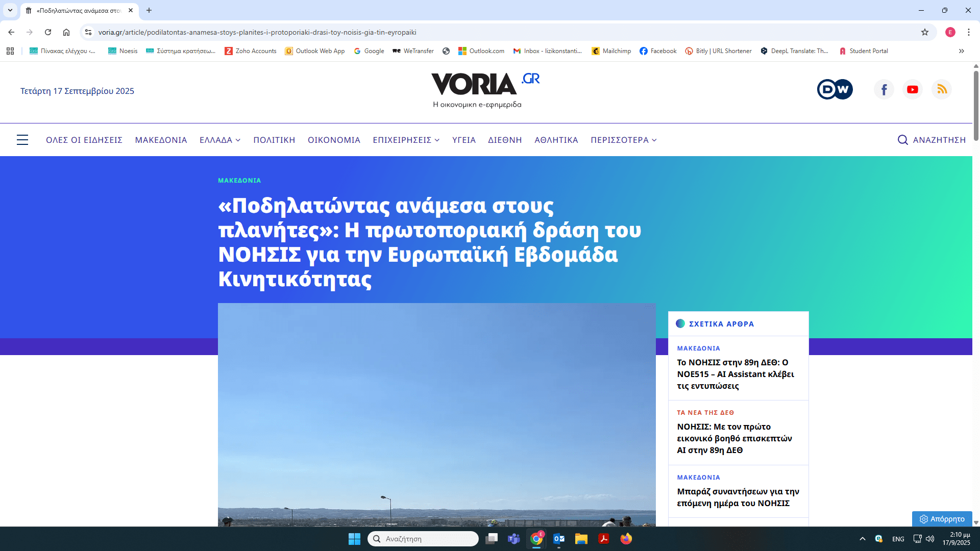The height and width of the screenshot is (551, 980).
Task: Click the Windows taskbar search field
Action: coord(424,539)
